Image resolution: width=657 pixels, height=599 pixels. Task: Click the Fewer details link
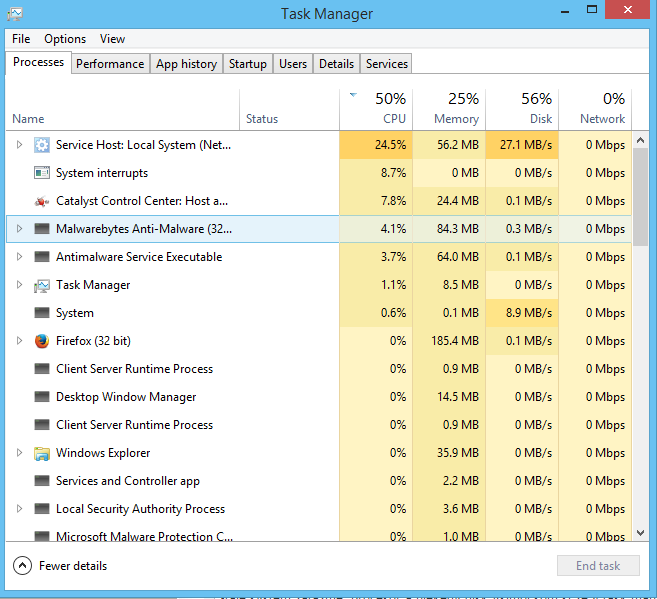pyautogui.click(x=73, y=566)
